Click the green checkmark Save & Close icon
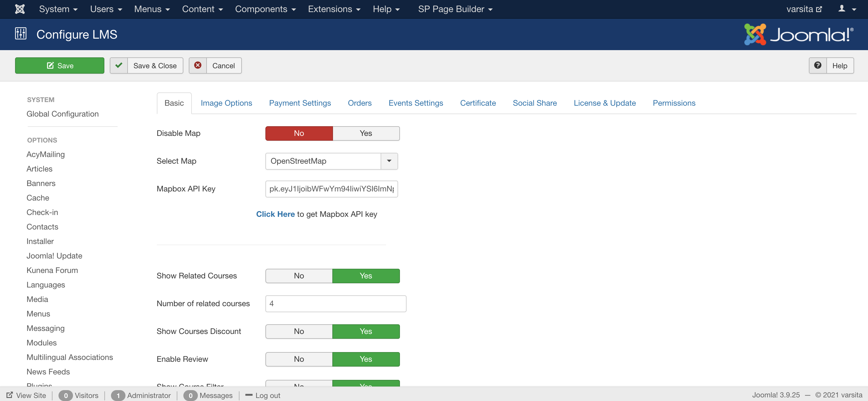This screenshot has width=868, height=401. point(119,66)
